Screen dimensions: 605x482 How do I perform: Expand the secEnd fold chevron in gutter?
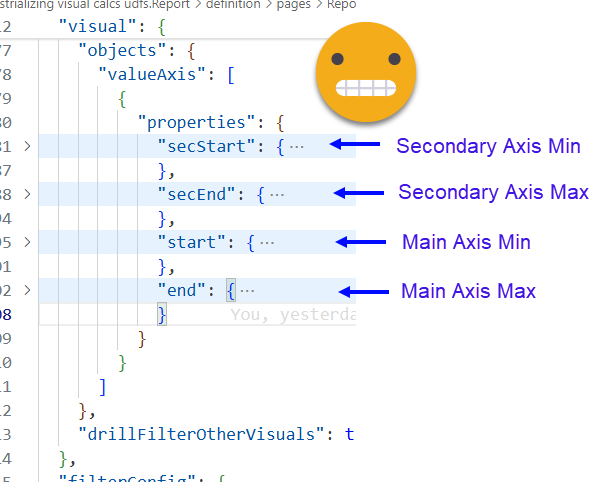tap(27, 194)
